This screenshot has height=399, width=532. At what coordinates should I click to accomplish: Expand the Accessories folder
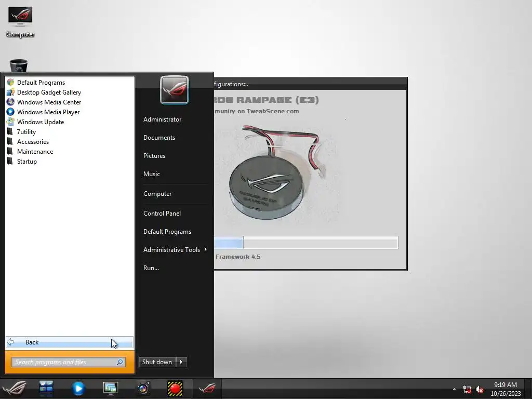tap(33, 141)
